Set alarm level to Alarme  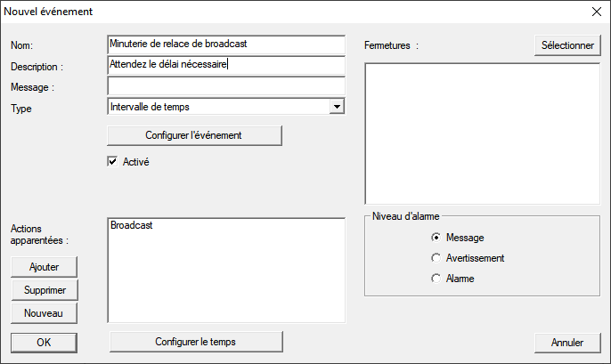click(x=436, y=279)
